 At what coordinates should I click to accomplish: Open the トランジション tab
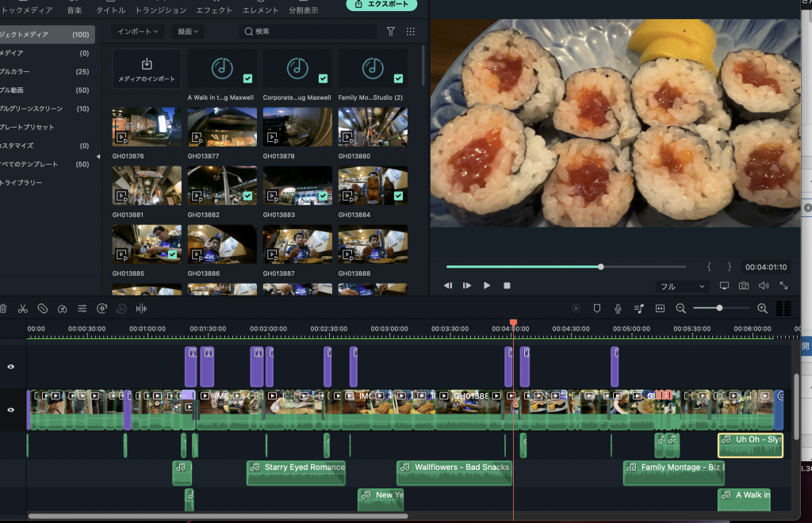160,10
